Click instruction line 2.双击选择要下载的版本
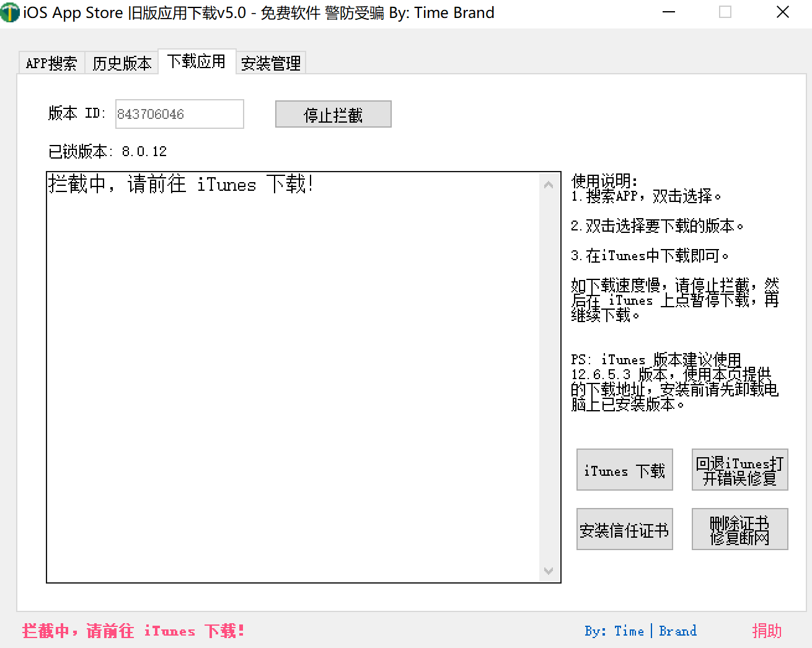This screenshot has width=812, height=648. click(x=657, y=226)
